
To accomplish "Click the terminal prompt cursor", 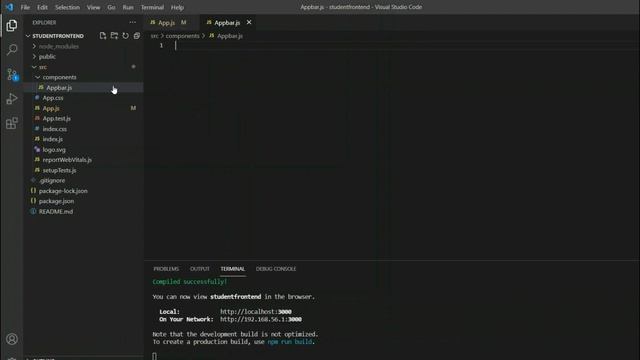I will (154, 356).
